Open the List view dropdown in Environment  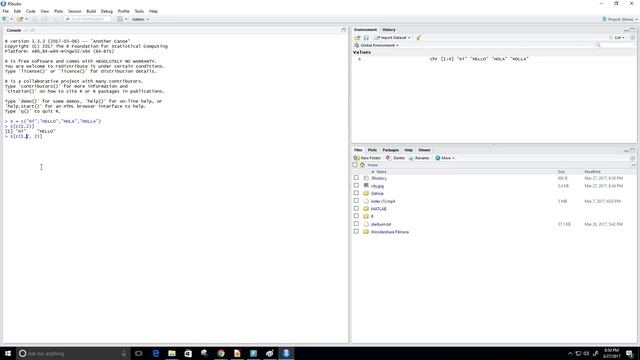[617, 38]
